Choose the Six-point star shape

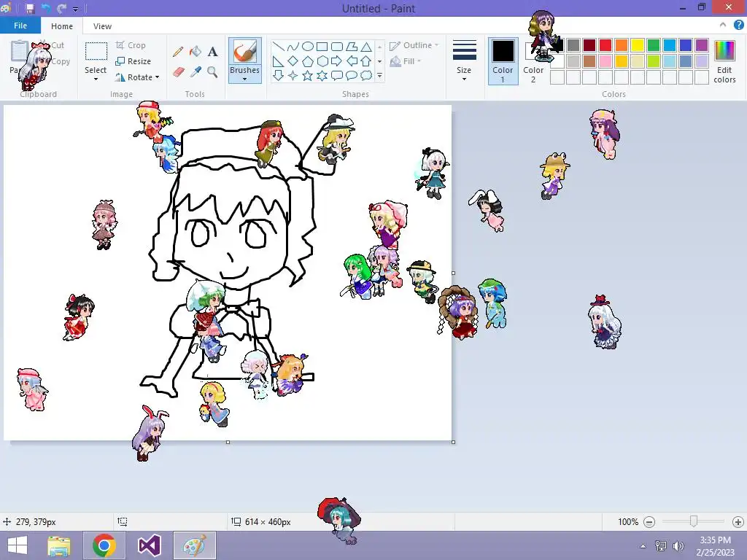[x=322, y=75]
